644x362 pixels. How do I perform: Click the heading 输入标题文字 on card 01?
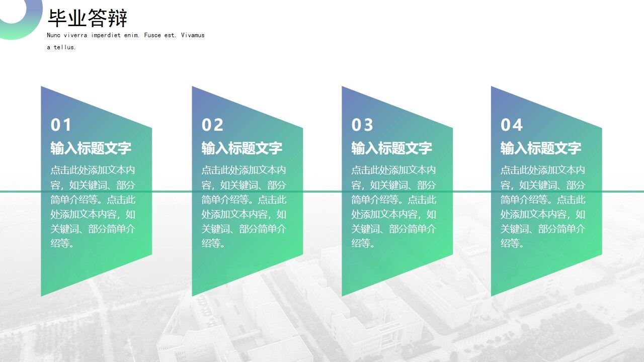coord(91,148)
